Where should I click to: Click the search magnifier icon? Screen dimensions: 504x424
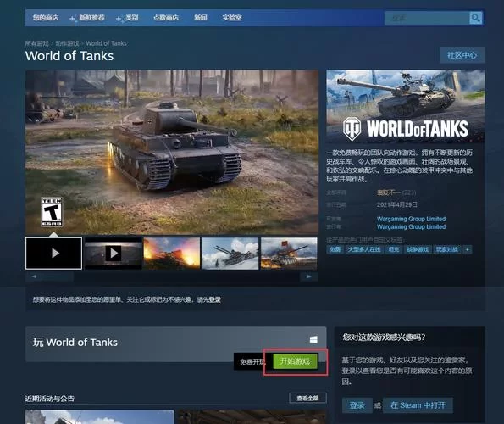click(x=475, y=18)
